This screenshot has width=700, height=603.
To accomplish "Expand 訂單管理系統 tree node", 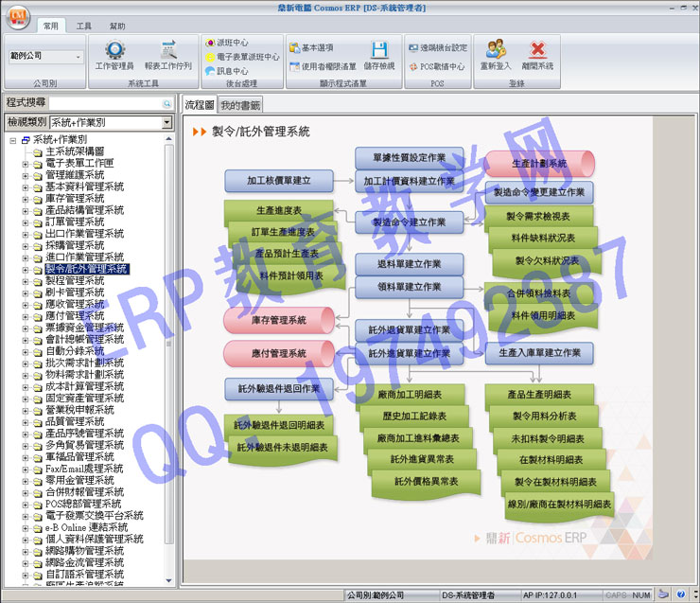I will [x=26, y=222].
